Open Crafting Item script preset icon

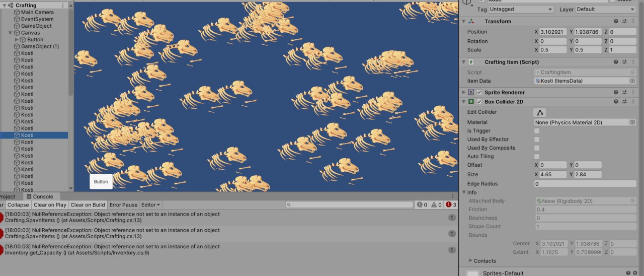[624, 62]
